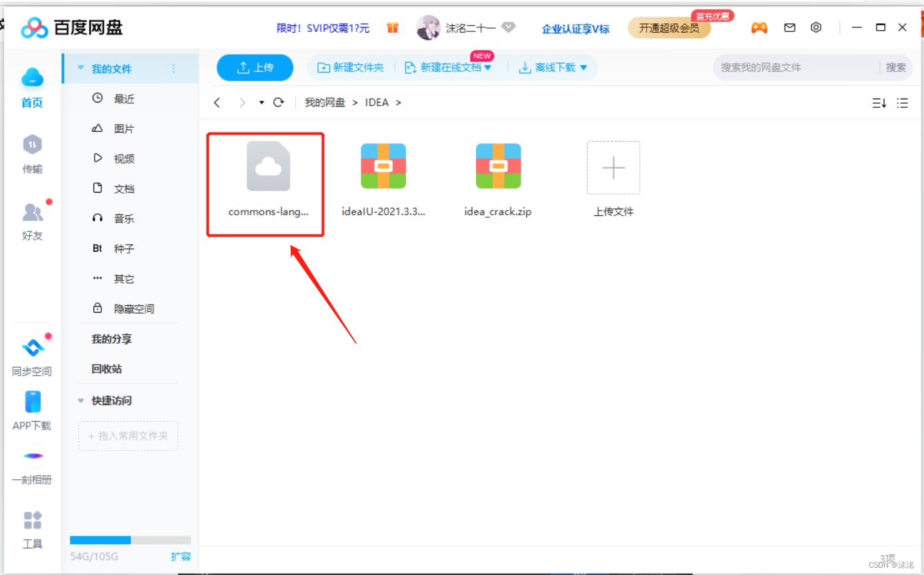Click the diamond membership badge icon
The image size is (924, 575).
coord(509,28)
